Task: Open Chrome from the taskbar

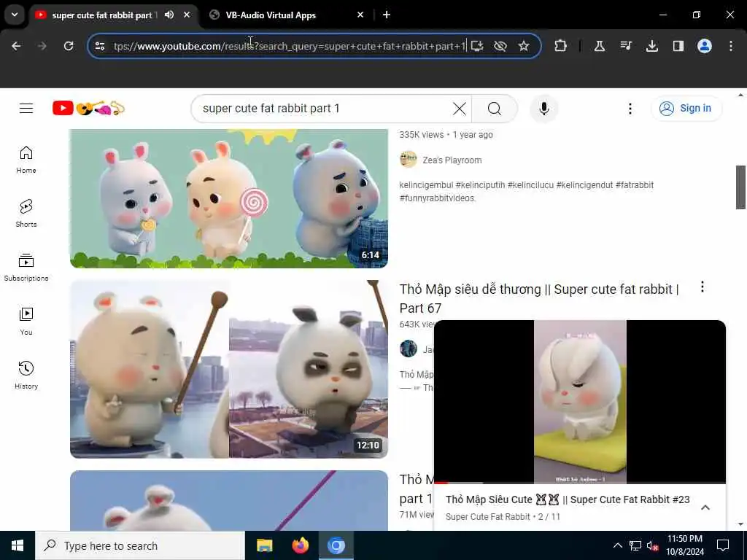Action: point(336,545)
